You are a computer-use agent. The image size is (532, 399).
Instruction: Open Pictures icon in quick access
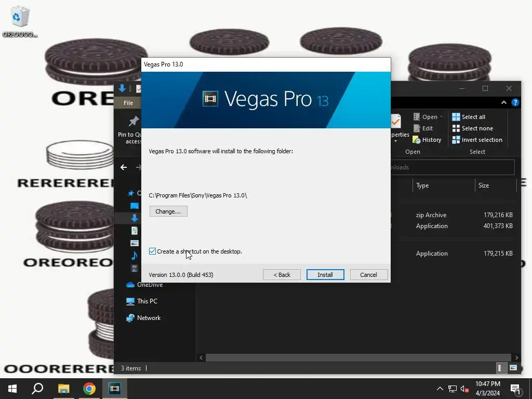[135, 243]
